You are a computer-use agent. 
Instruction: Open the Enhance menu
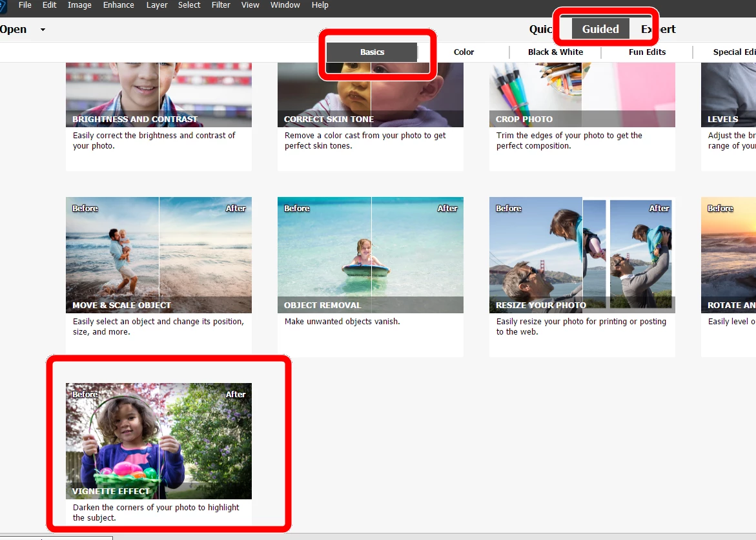pos(119,5)
